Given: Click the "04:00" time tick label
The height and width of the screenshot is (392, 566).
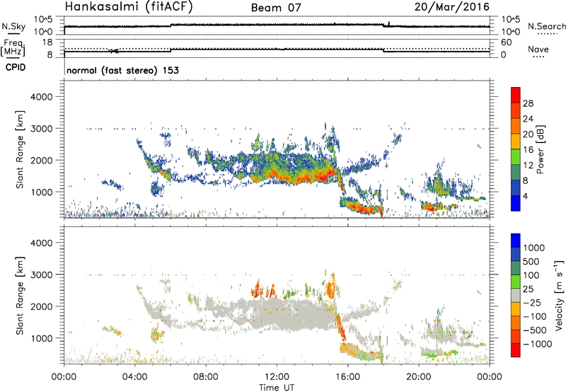Looking at the screenshot, I should (135, 377).
